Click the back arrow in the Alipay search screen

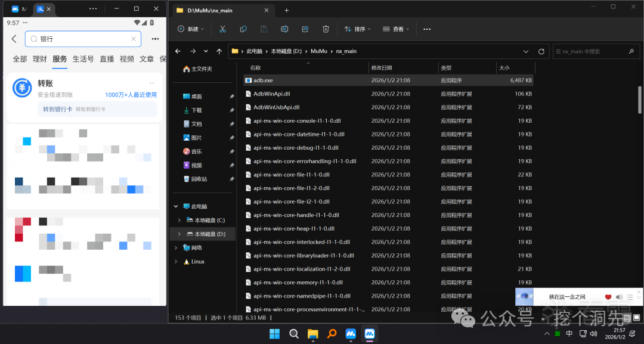pos(14,39)
